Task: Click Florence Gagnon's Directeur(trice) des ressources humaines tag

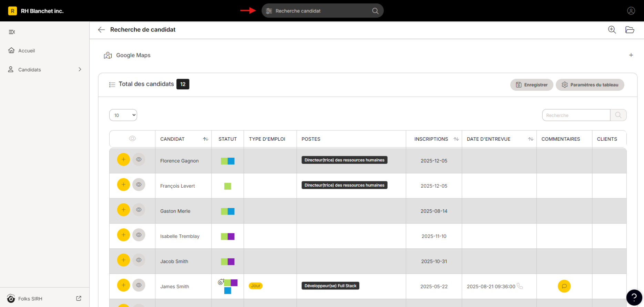Action: [x=344, y=160]
